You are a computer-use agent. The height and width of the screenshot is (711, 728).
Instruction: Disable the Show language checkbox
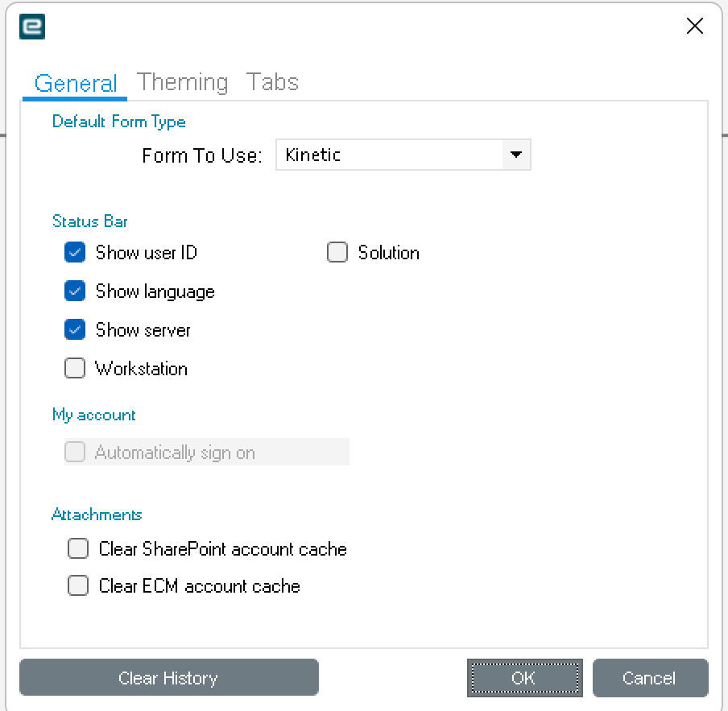coord(75,291)
